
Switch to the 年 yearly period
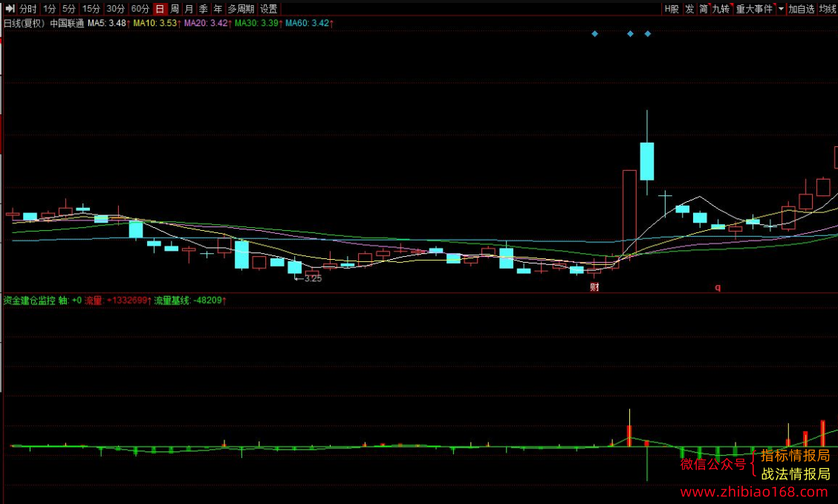pyautogui.click(x=218, y=9)
